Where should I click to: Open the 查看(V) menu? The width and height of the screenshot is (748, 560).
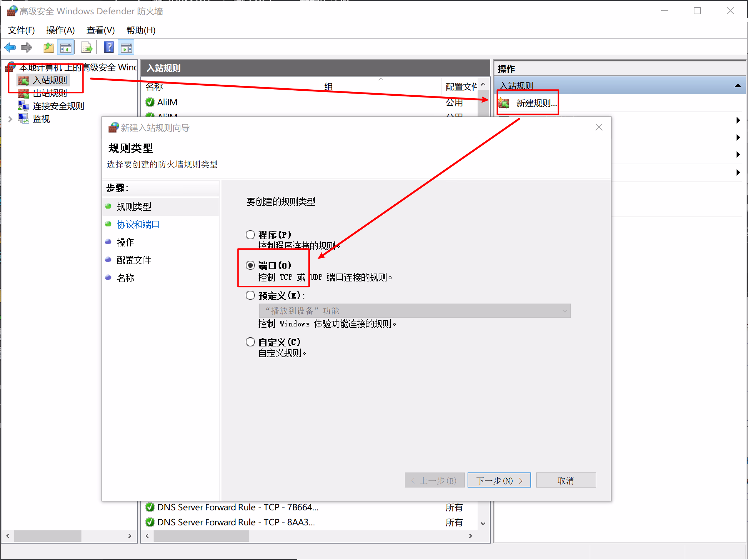(x=100, y=30)
